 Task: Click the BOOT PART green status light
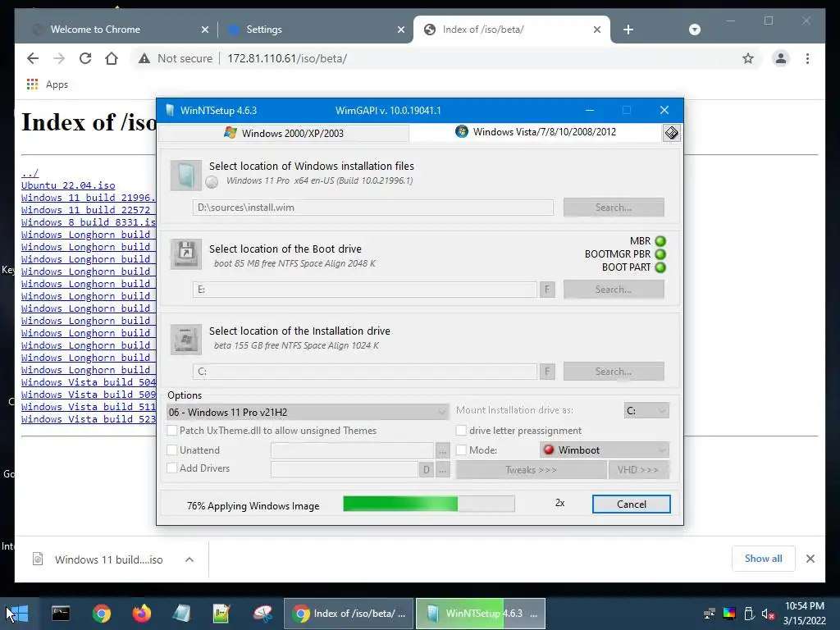[x=660, y=267]
